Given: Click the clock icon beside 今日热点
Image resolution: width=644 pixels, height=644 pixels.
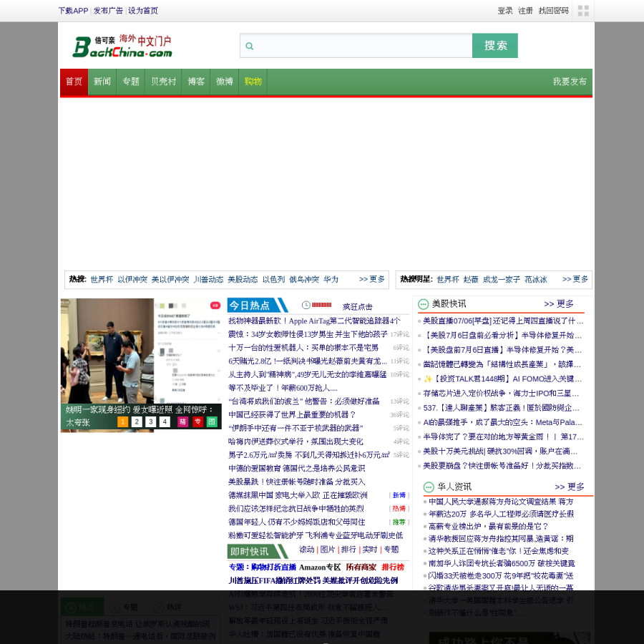Looking at the screenshot, I should point(306,305).
